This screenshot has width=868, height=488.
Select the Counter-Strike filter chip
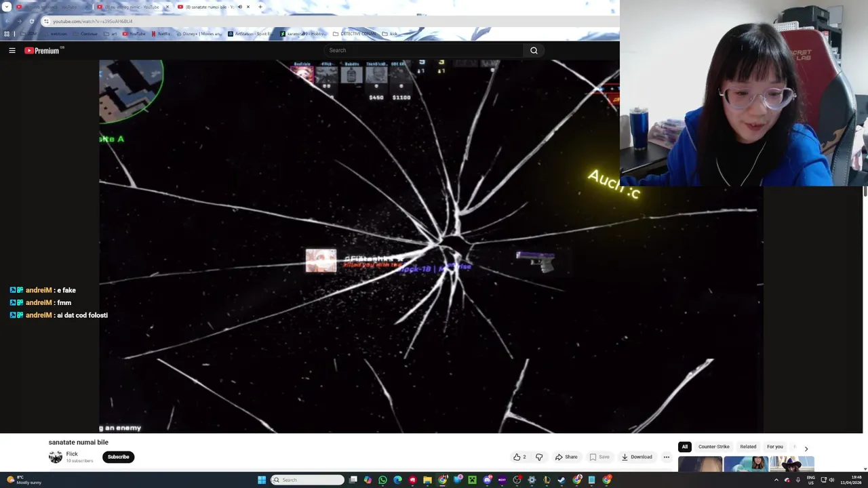pyautogui.click(x=714, y=447)
